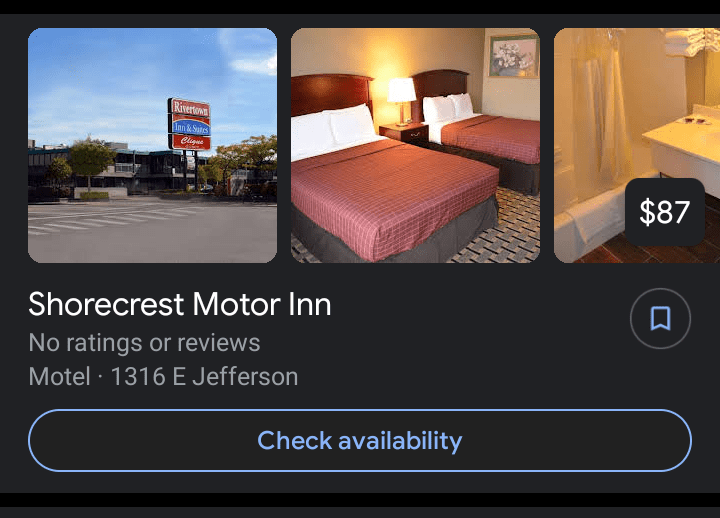Tap the Check availability button

(360, 440)
